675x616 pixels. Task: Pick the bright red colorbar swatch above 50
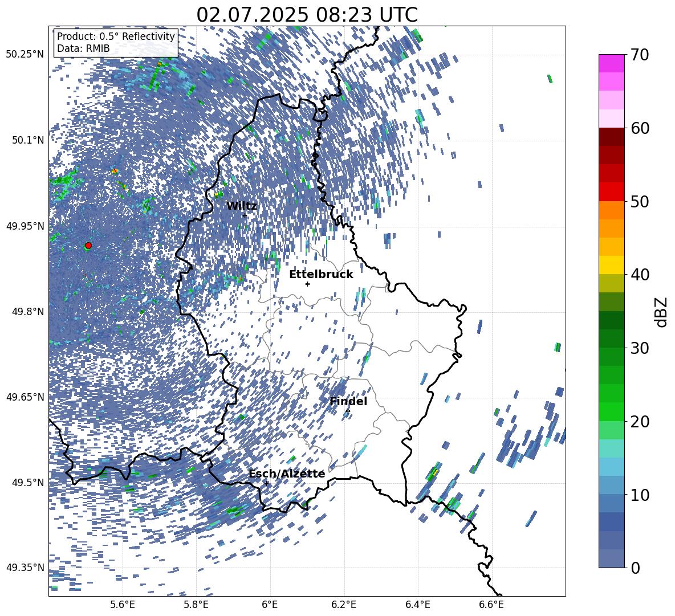[x=611, y=191]
